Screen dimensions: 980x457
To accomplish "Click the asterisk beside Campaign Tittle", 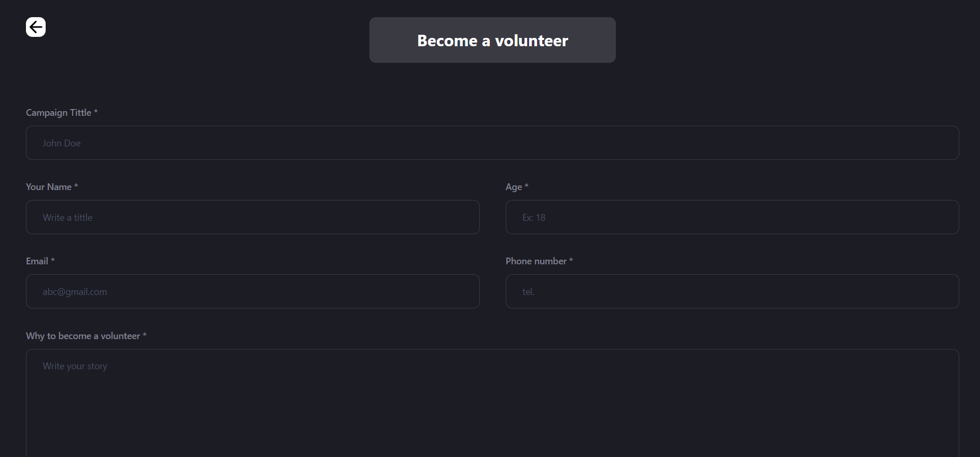I will (x=96, y=112).
